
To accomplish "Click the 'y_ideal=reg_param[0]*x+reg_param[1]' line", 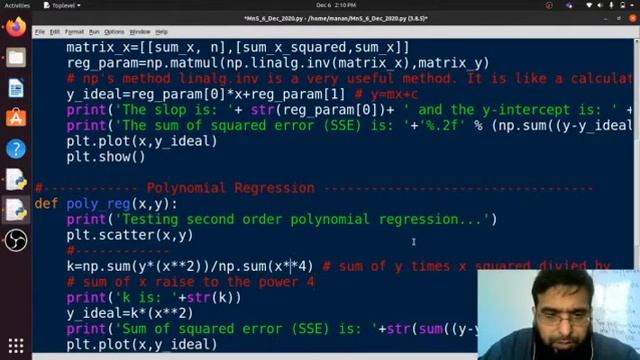I will coord(206,94).
